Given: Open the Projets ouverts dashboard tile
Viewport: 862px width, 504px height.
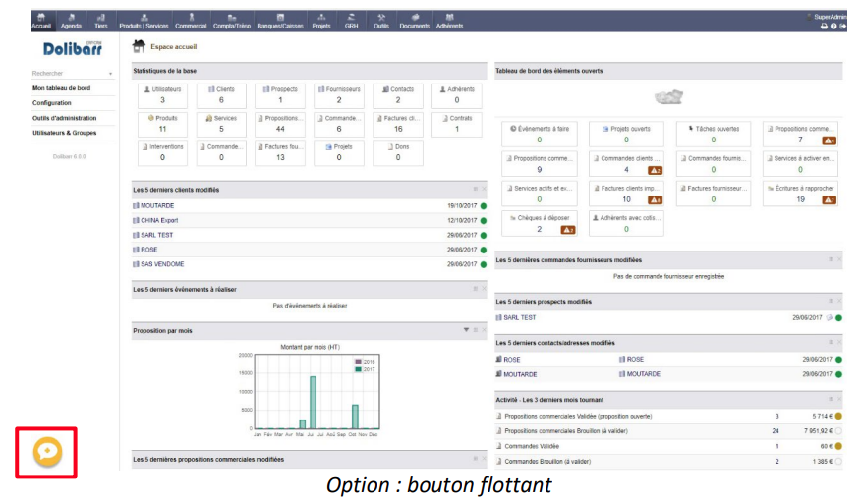Looking at the screenshot, I should [x=626, y=135].
